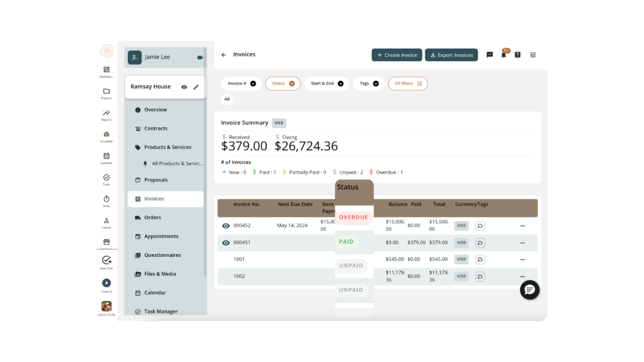Click the Create invoice button
This screenshot has height=362, width=644.
point(397,55)
